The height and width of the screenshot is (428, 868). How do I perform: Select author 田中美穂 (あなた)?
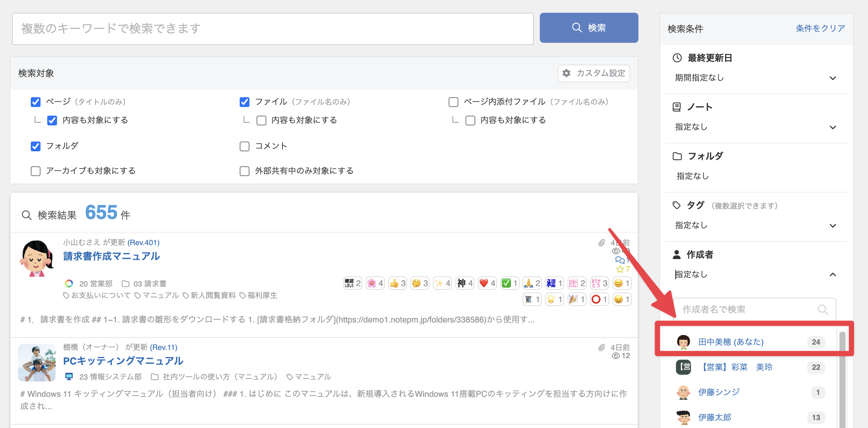pos(730,342)
